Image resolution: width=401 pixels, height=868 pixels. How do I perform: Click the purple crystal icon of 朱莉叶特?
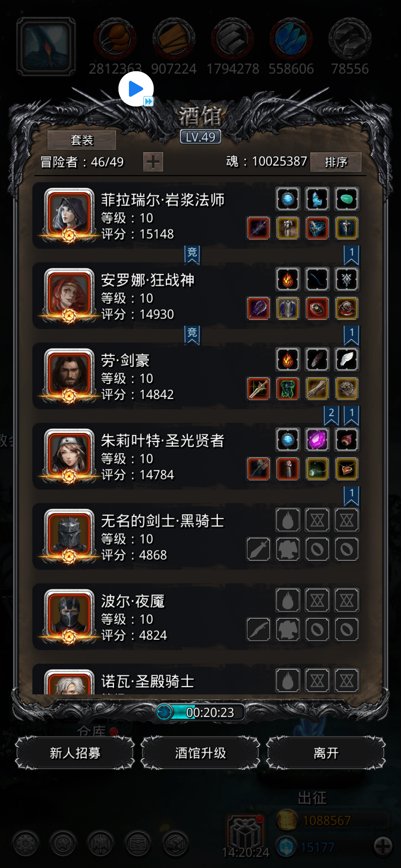coord(317,440)
